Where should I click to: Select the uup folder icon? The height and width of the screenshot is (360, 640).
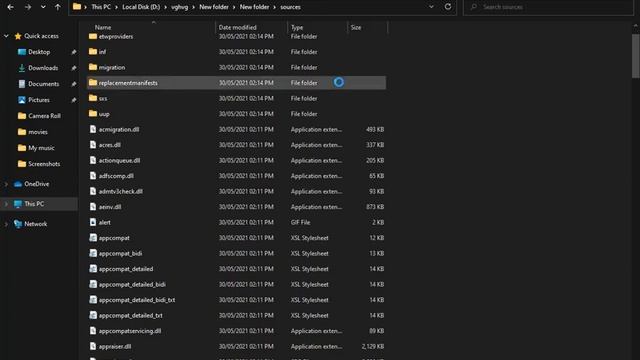coord(93,113)
